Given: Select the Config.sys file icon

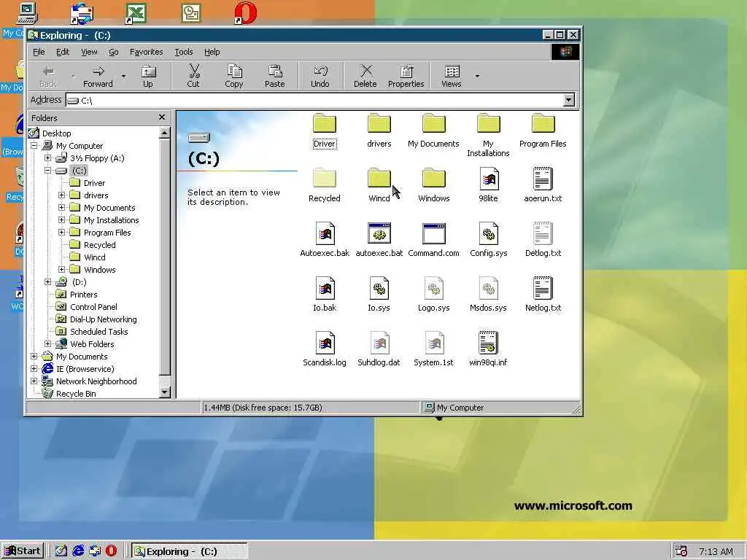Looking at the screenshot, I should pos(488,233).
